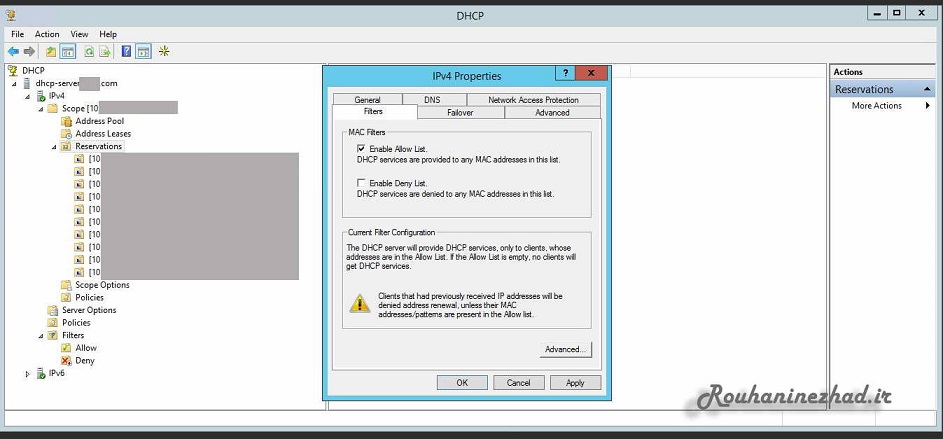Screen dimensions: 943x439
Task: Open the Action menu
Action: tap(47, 34)
